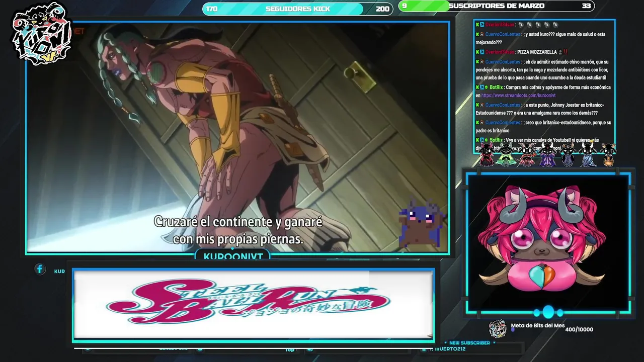This screenshot has width=644, height=362.
Task: Click the '400/10000' bits value
Action: click(579, 329)
